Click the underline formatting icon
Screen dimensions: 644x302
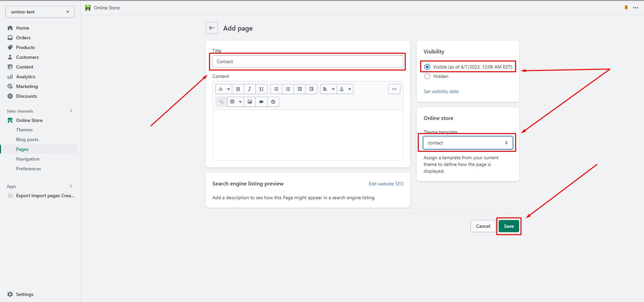pos(261,89)
